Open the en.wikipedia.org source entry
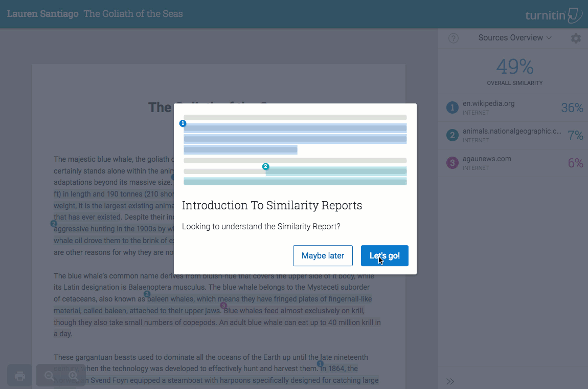 click(x=513, y=108)
